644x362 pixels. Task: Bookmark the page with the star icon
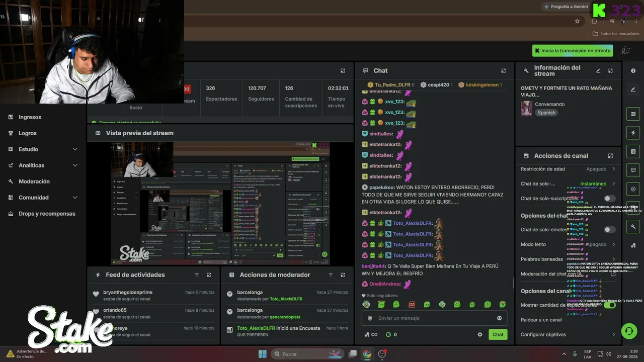(x=577, y=21)
